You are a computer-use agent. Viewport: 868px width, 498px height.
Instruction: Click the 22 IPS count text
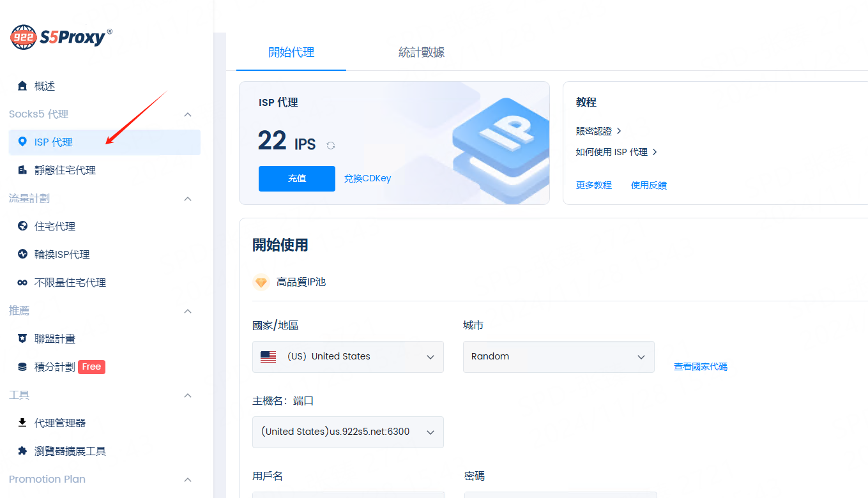(287, 141)
